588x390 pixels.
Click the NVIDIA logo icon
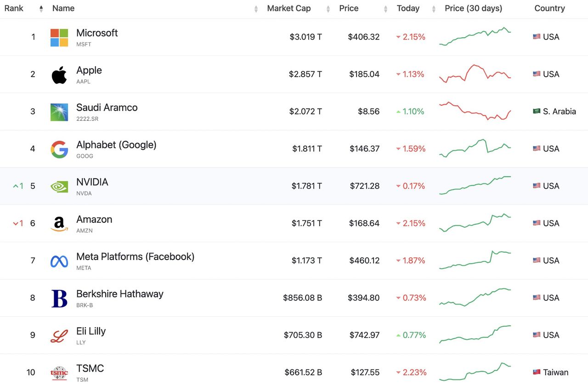[x=59, y=187]
